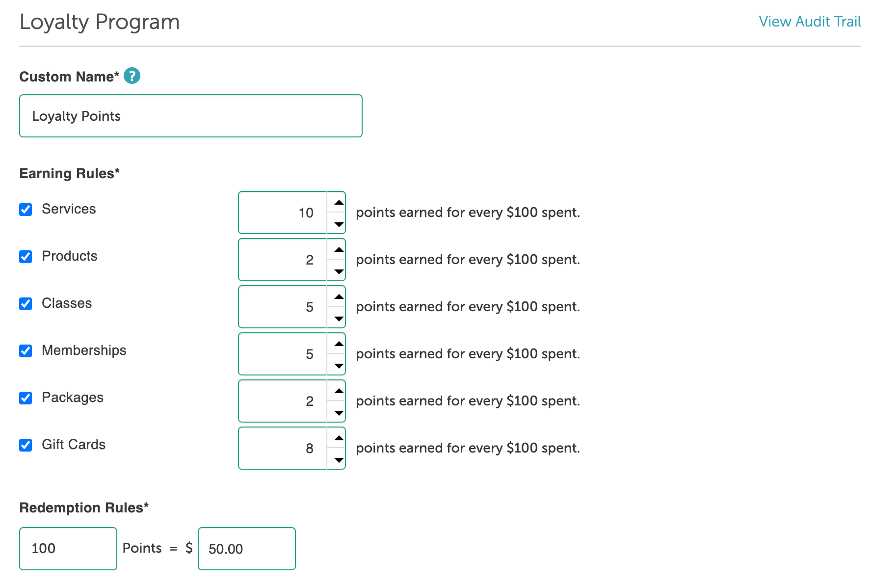Increase Products points with up arrow

pos(339,249)
